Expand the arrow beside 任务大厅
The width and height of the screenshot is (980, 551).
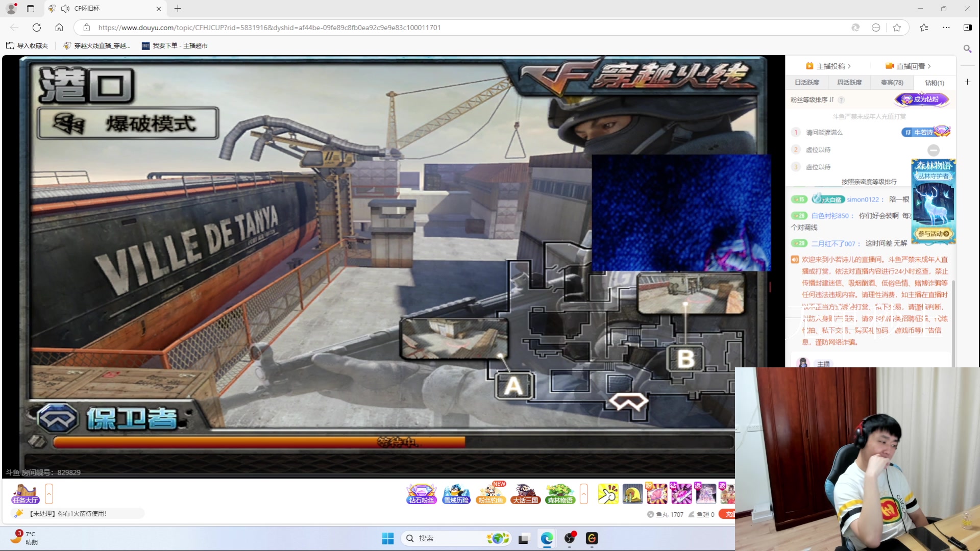coord(49,493)
